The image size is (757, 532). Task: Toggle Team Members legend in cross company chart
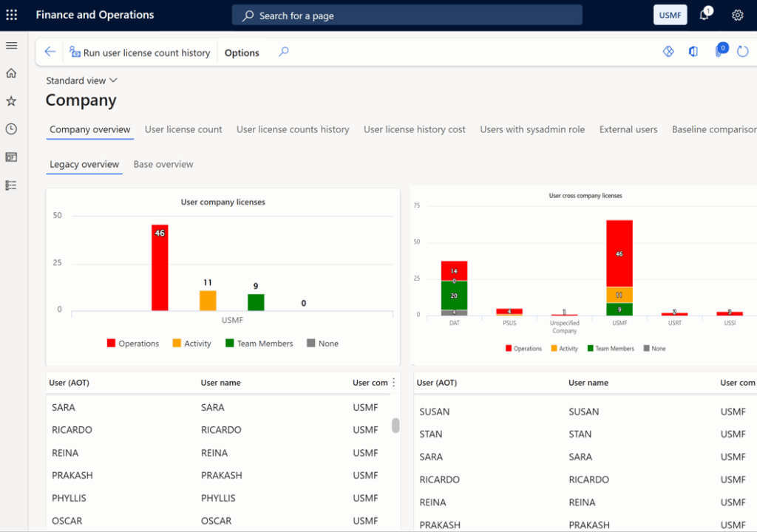(x=611, y=349)
